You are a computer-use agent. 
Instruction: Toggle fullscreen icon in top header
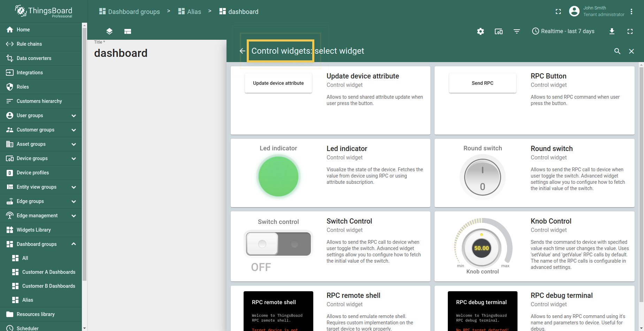point(558,12)
